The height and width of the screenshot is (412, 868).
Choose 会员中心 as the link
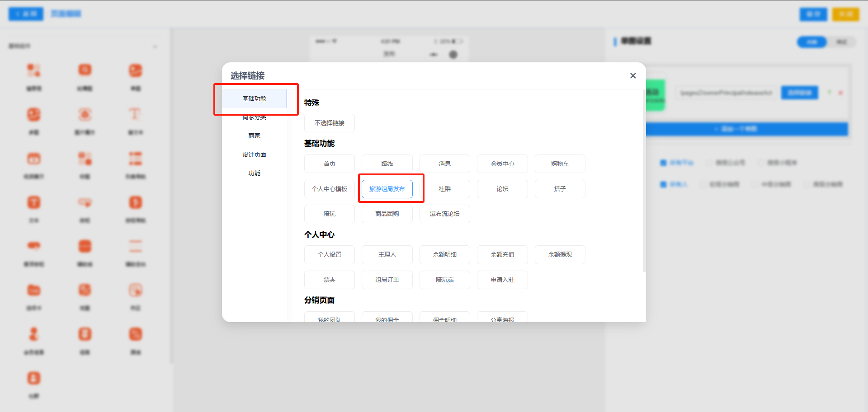(502, 164)
